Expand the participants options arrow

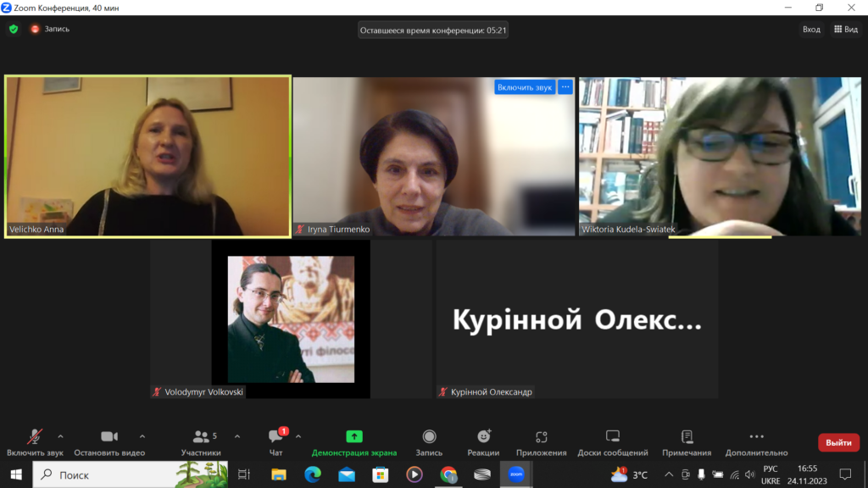click(237, 436)
